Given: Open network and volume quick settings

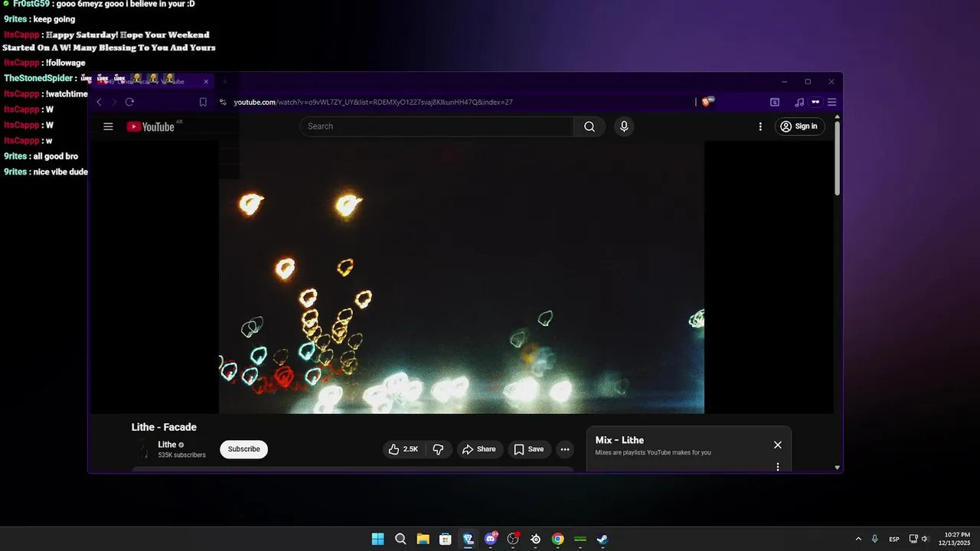Looking at the screenshot, I should click(x=919, y=539).
